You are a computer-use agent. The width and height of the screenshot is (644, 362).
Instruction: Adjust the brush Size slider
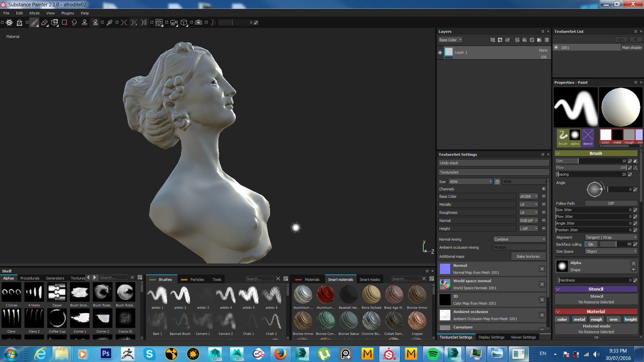point(591,161)
